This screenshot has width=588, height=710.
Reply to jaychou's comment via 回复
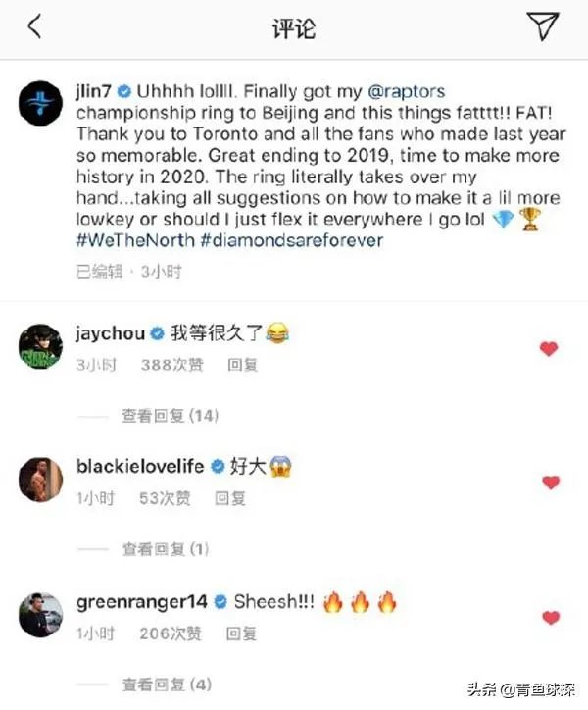pyautogui.click(x=243, y=365)
